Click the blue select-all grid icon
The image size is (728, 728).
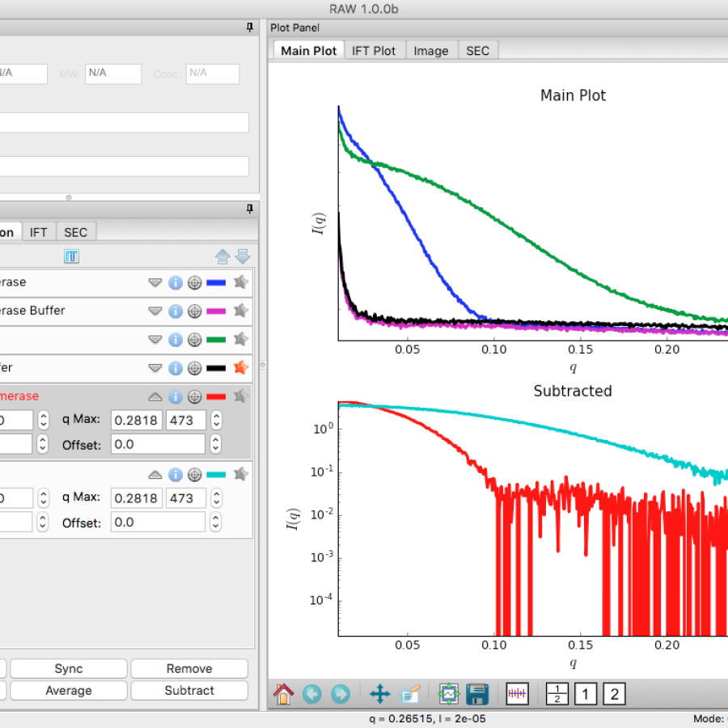[x=71, y=256]
